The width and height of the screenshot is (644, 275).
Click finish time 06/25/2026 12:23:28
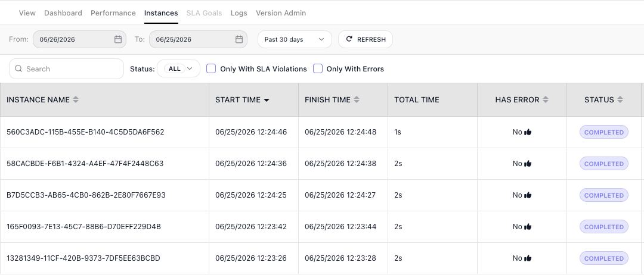pos(340,258)
